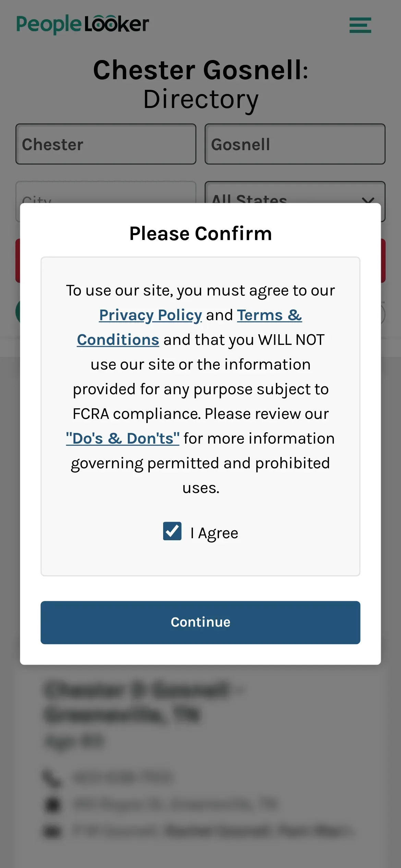Click the Please Confirm heading
Screen dimensions: 401x868
point(200,234)
